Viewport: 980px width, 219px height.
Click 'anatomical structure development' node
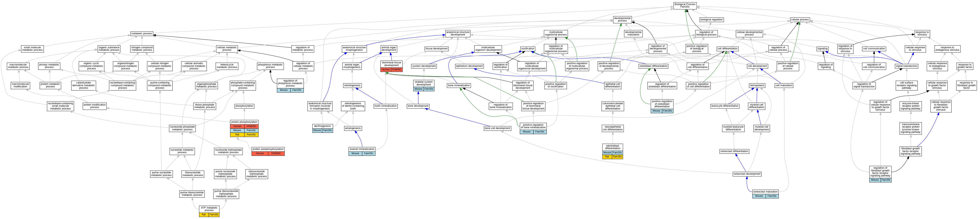point(458,33)
